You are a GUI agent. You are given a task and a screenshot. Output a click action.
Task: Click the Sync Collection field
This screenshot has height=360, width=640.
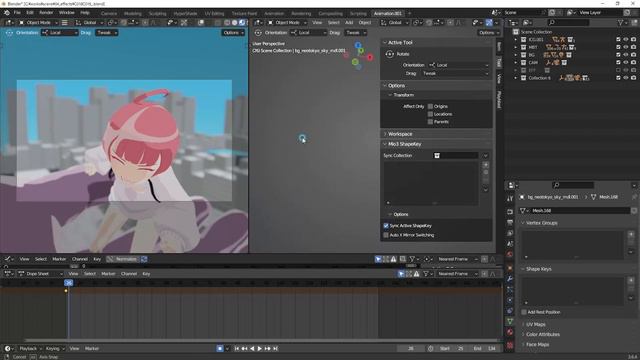(456, 156)
